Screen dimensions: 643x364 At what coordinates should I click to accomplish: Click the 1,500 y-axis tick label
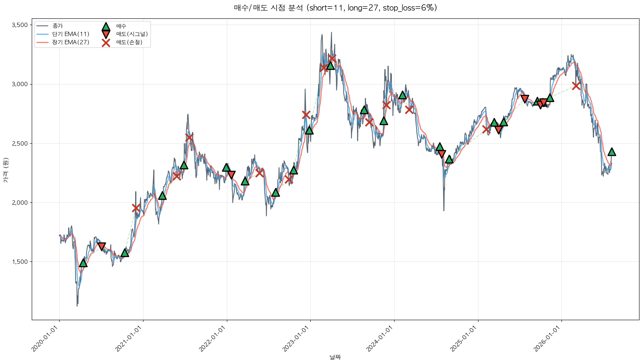click(20, 261)
